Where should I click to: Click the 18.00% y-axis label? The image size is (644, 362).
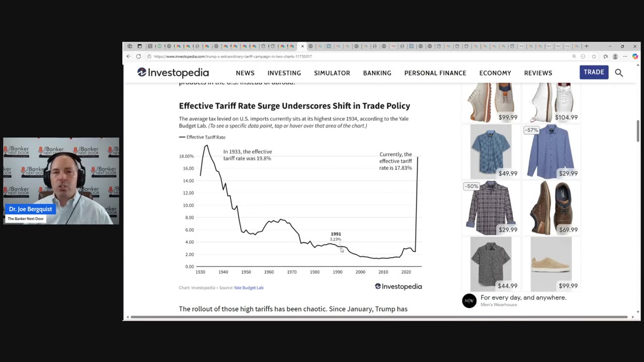point(186,156)
